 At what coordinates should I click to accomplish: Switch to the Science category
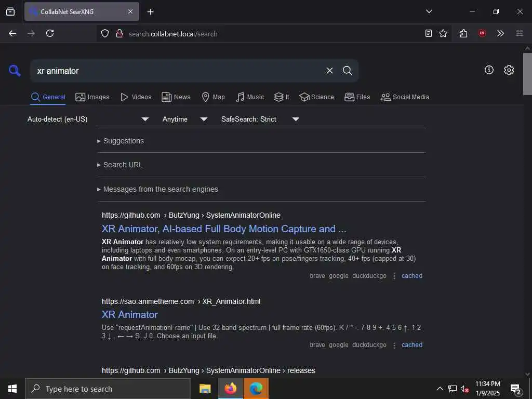click(x=316, y=97)
